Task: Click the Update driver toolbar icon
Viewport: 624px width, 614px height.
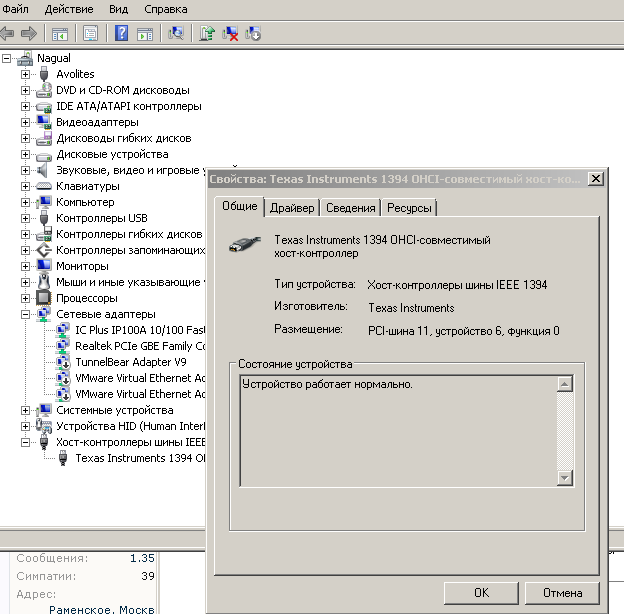Action: (x=207, y=33)
